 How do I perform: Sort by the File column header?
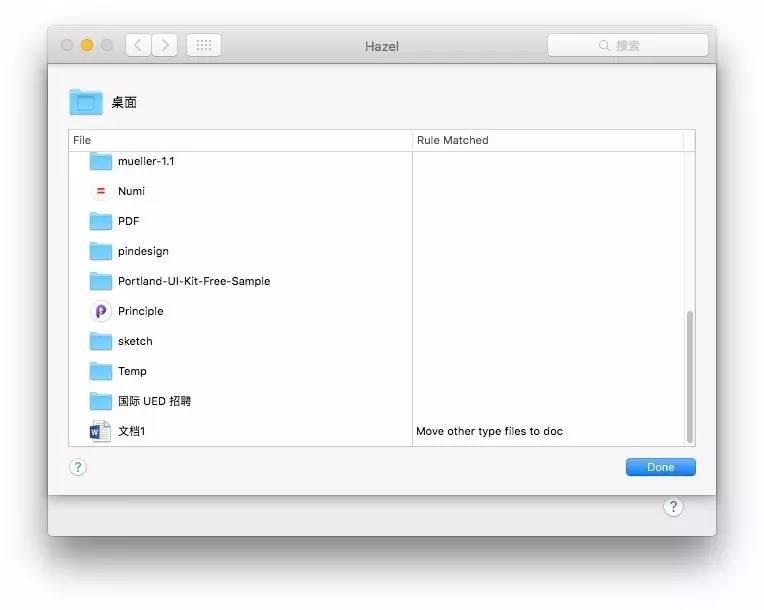click(240, 140)
